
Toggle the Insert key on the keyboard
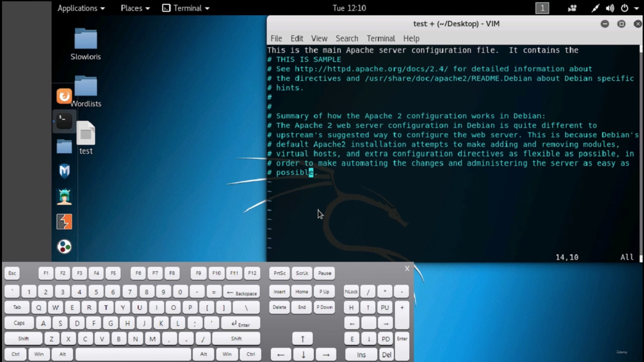pos(279,292)
